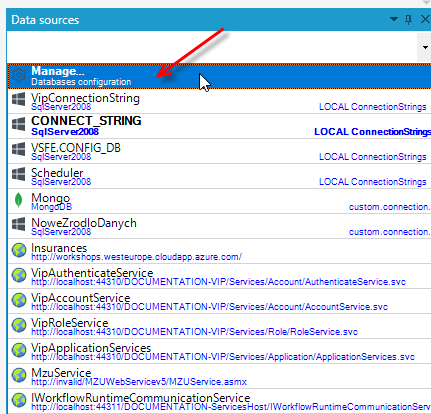Click the globe icon beside VipAccountService

pos(19,300)
